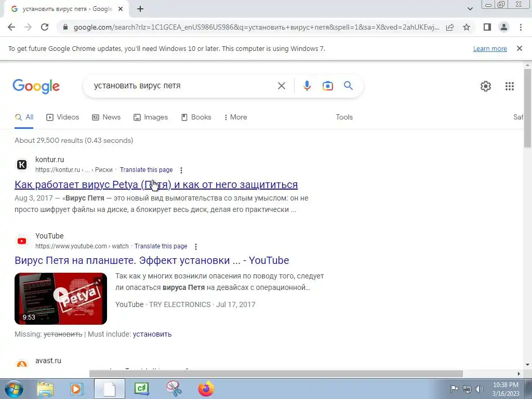Select the All results tab
Screen dimensions: 532x399
(x=24, y=117)
